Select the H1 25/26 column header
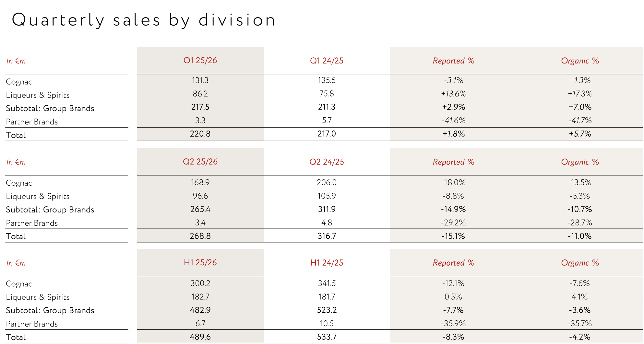 click(x=200, y=263)
